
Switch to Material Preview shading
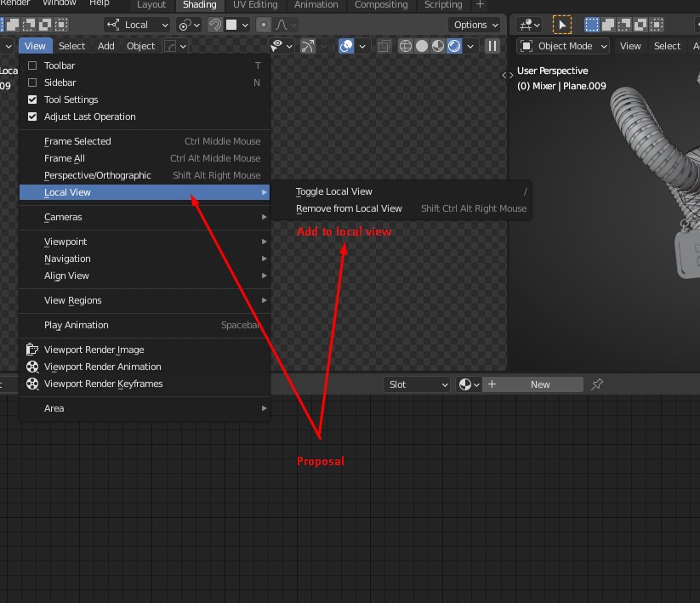[x=438, y=46]
